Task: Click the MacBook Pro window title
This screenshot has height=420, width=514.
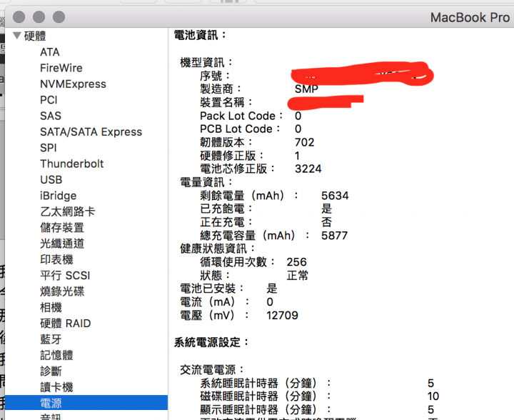Action: click(x=470, y=17)
